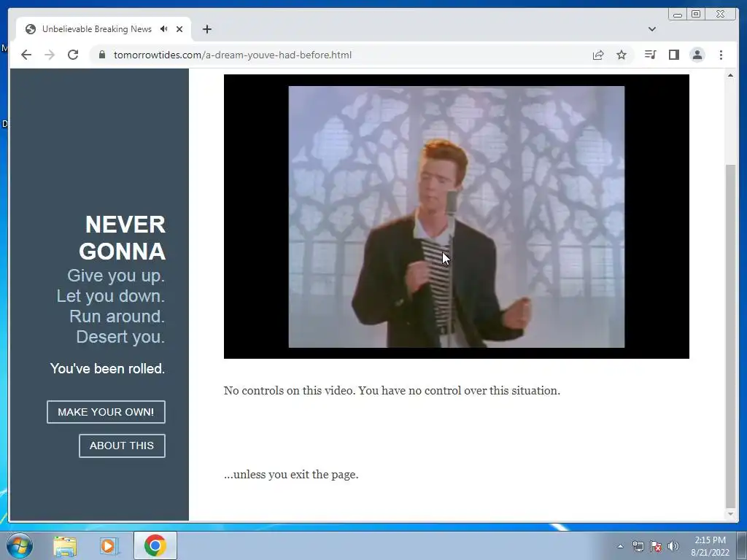Open the network tray icon
Screen dimensions: 747x560
638,546
